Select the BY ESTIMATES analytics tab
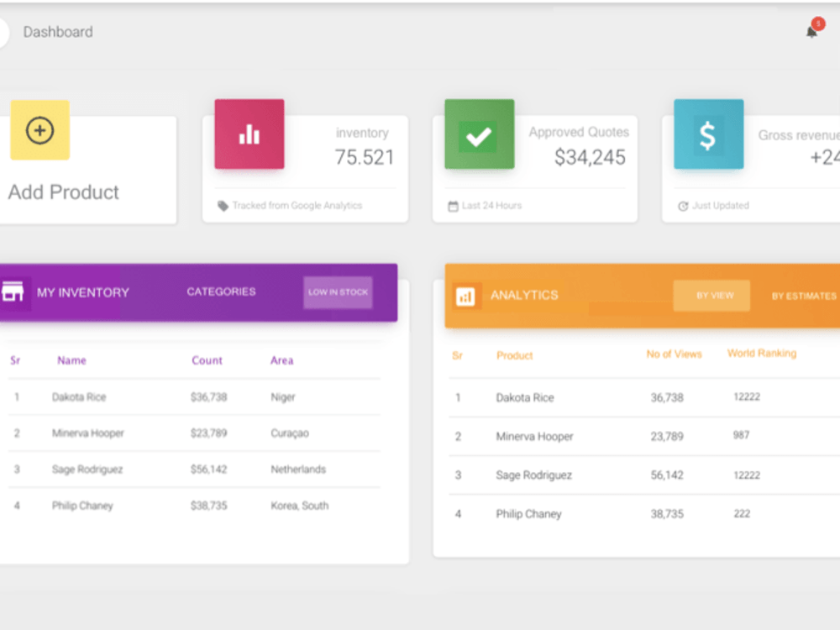Image resolution: width=840 pixels, height=630 pixels. point(804,296)
